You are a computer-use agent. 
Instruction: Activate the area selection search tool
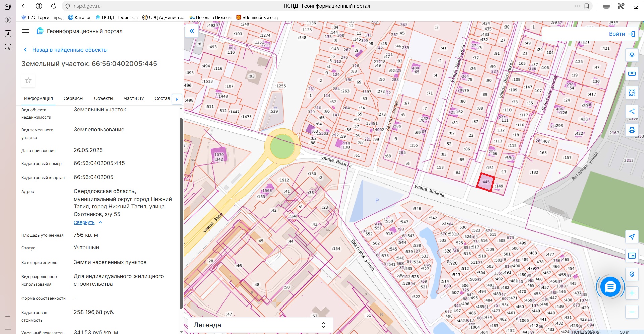point(632,93)
